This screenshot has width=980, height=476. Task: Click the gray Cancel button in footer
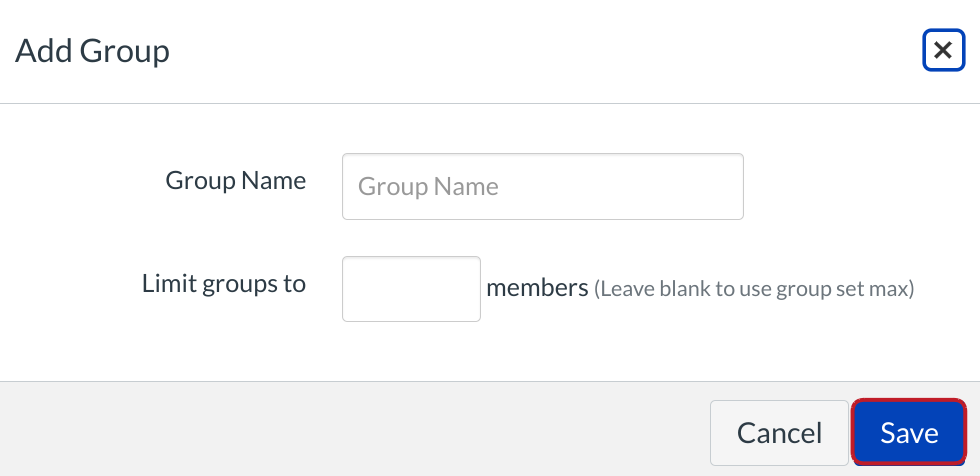pyautogui.click(x=779, y=432)
